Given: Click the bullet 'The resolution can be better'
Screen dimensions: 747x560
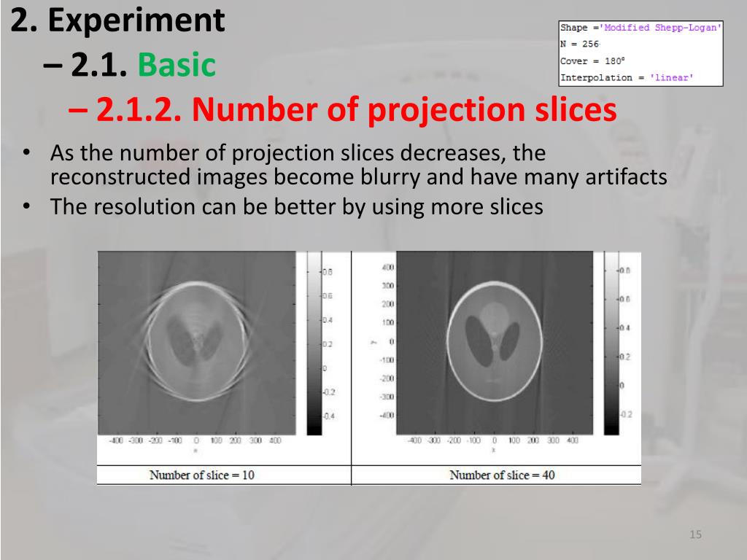Looking at the screenshot, I should pos(296,206).
